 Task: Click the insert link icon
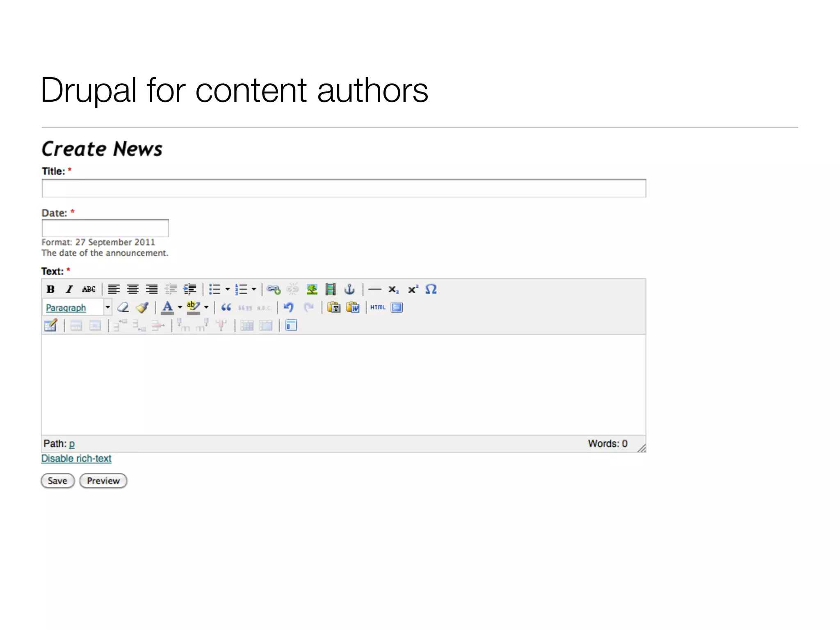coord(274,289)
